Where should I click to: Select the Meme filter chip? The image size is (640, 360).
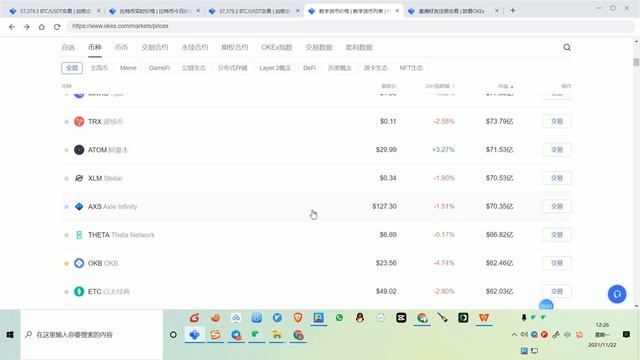coord(128,68)
